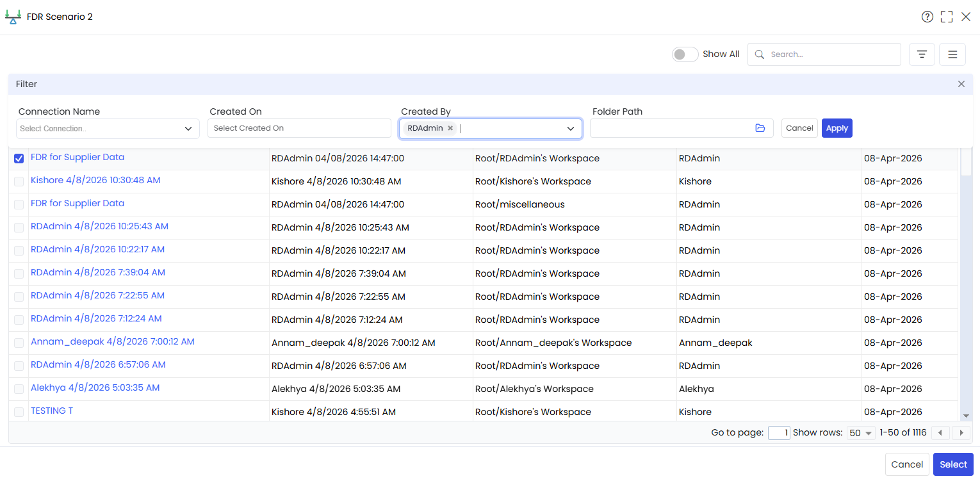
Task: Browse folder path with folder icon
Action: tap(760, 128)
